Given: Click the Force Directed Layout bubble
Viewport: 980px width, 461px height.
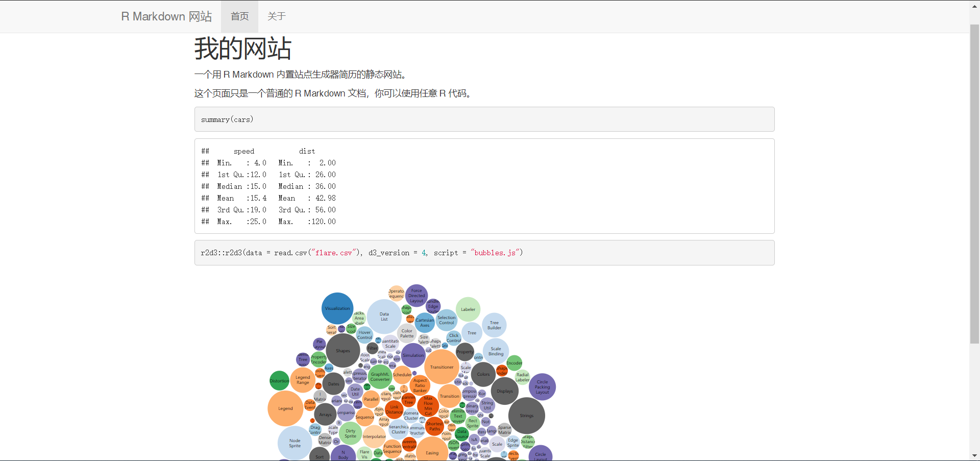Looking at the screenshot, I should pyautogui.click(x=416, y=296).
